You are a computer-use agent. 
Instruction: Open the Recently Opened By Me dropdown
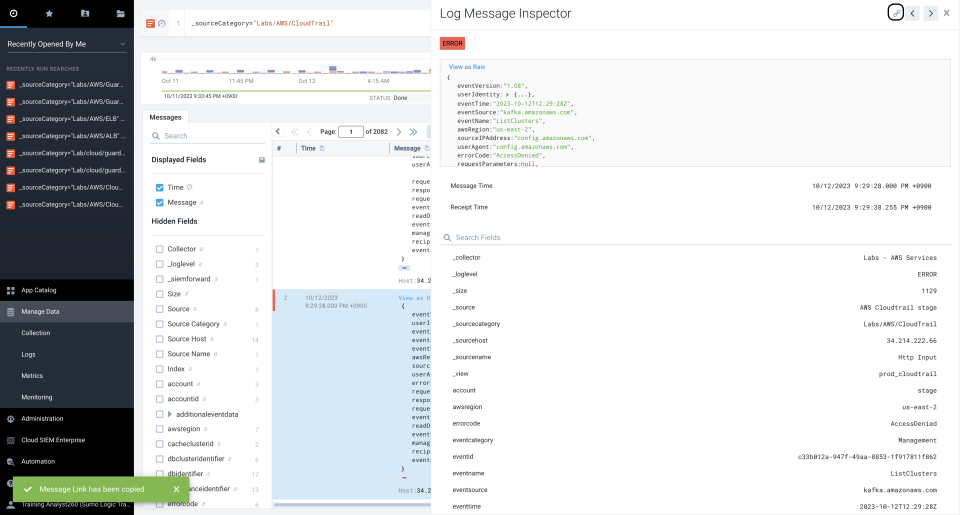coord(66,44)
